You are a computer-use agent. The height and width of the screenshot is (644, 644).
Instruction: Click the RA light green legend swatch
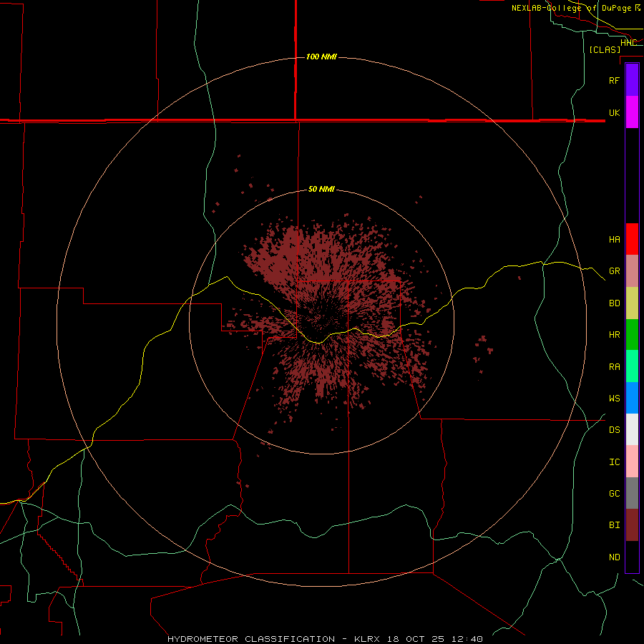[632, 366]
